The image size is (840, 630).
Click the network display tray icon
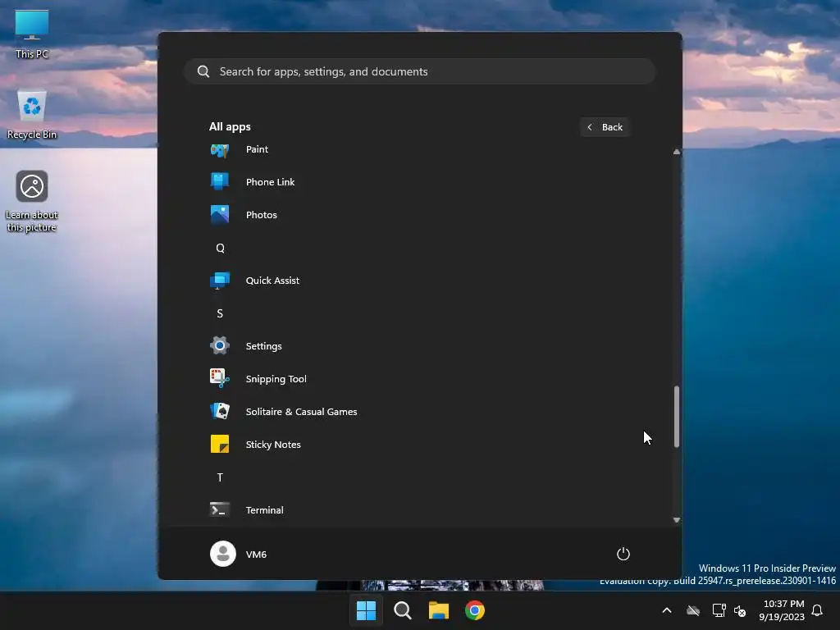point(719,610)
